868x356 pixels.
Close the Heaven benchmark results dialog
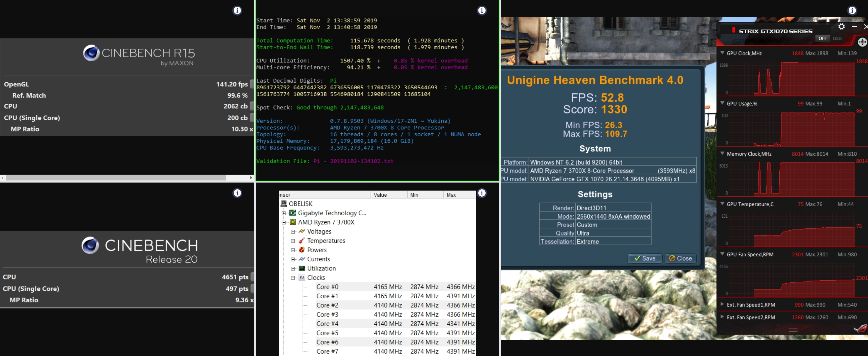(680, 258)
